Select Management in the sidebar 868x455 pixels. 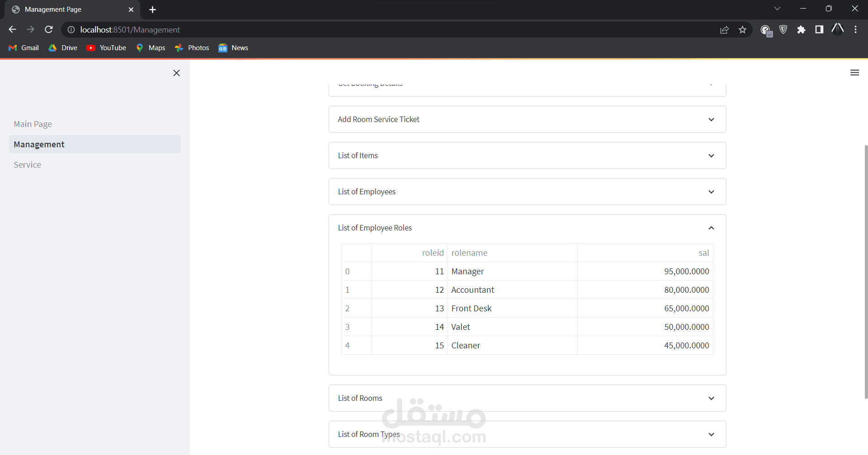(x=95, y=144)
